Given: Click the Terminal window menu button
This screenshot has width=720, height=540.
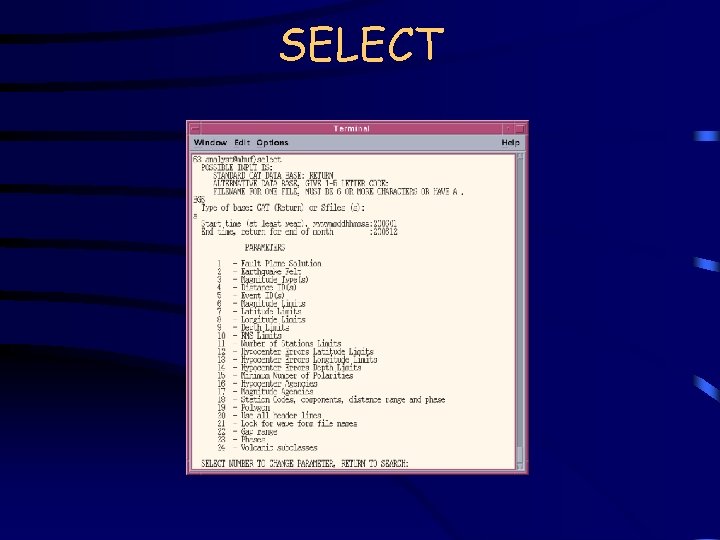Looking at the screenshot, I should tap(195, 129).
